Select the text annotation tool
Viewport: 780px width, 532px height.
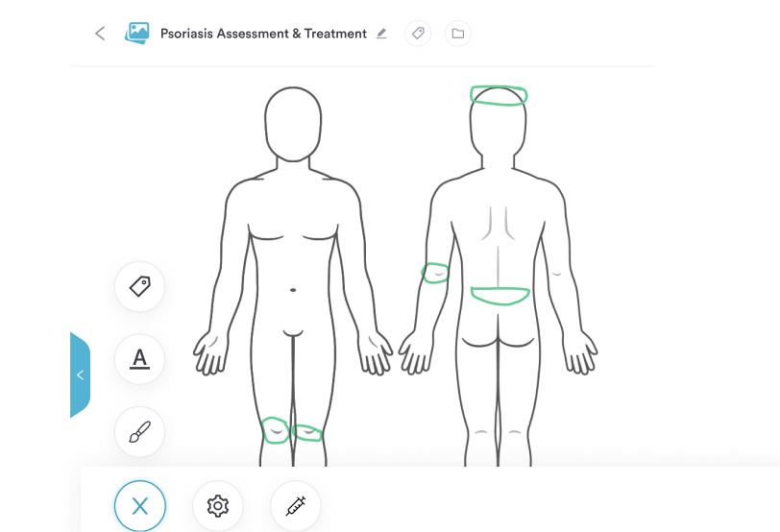coord(140,359)
